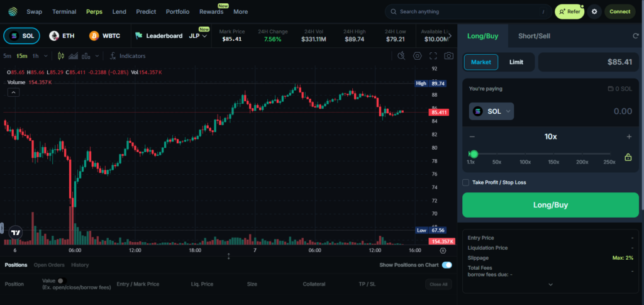Open the SOL paying token dropdown

(491, 111)
